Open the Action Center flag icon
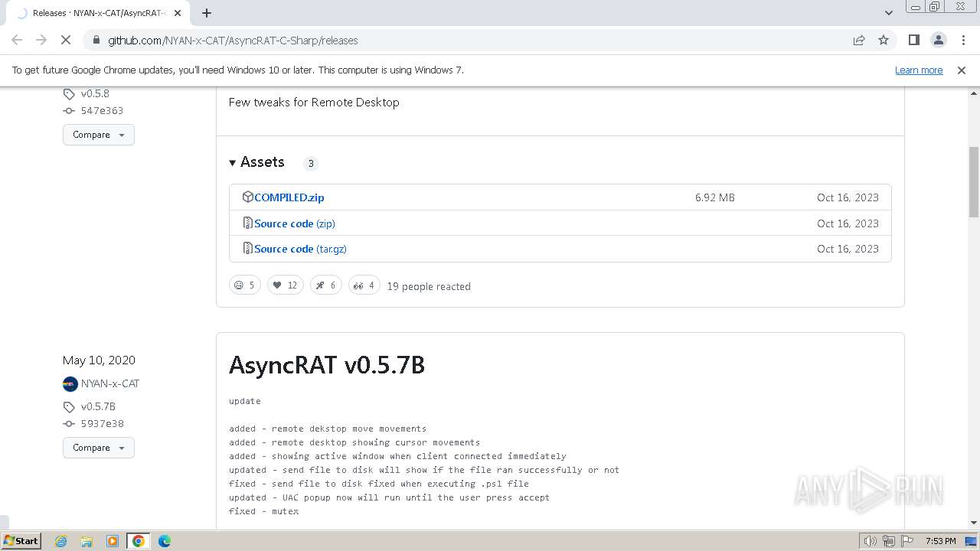This screenshot has width=980, height=551. [x=907, y=541]
